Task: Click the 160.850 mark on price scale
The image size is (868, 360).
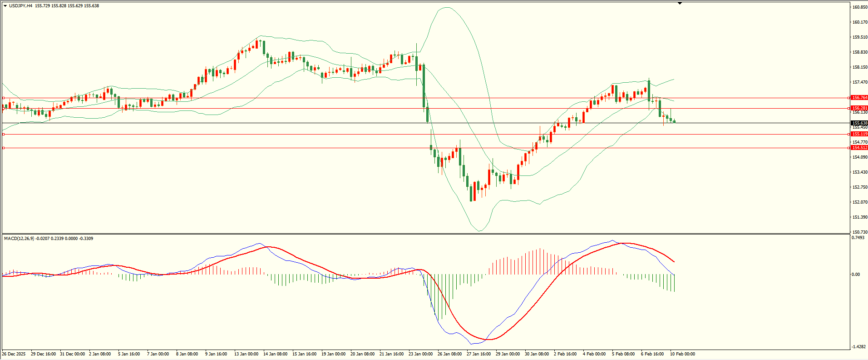Action: [860, 7]
